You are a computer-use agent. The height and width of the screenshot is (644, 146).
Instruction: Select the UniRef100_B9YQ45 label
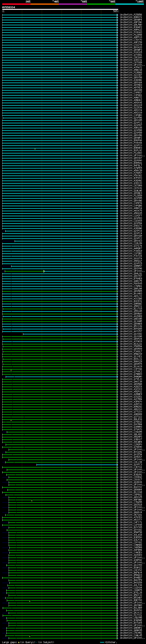click(x=131, y=329)
